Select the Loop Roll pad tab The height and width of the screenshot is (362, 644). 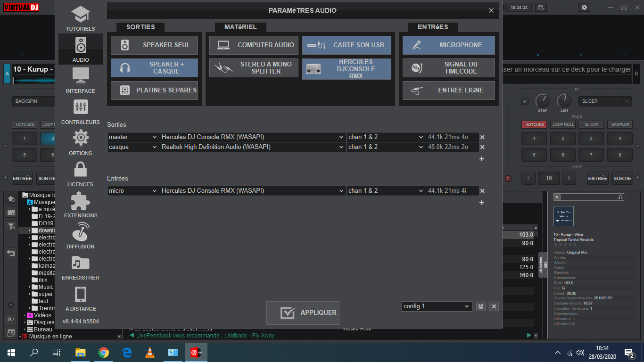click(563, 125)
